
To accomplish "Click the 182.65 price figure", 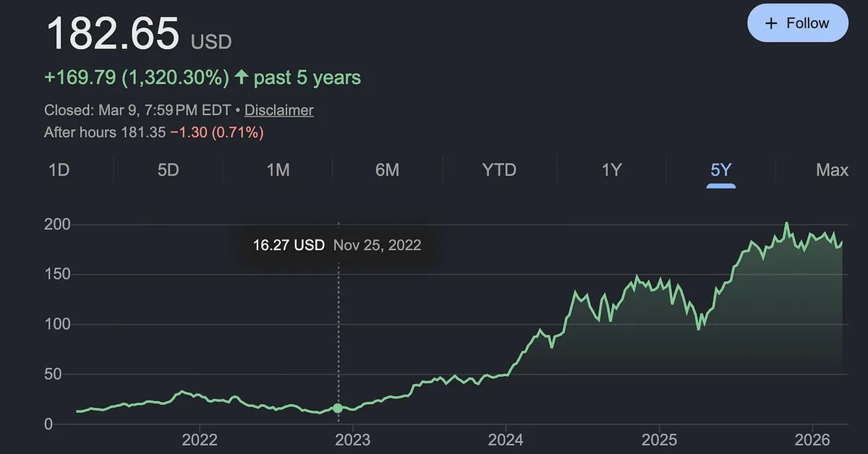I will [x=112, y=33].
